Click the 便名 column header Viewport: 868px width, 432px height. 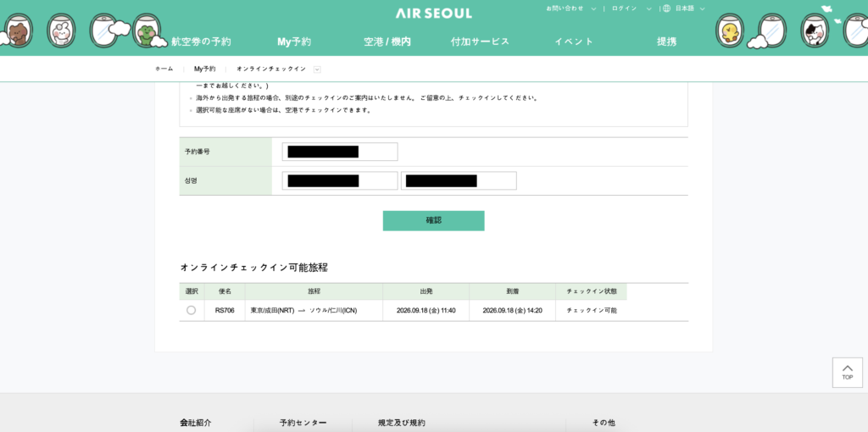click(x=225, y=291)
